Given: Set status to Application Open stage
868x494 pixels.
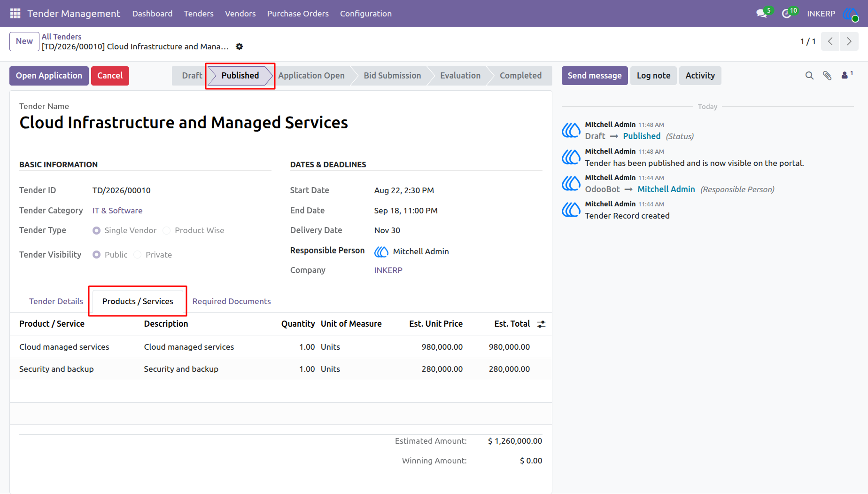Looking at the screenshot, I should click(x=311, y=76).
